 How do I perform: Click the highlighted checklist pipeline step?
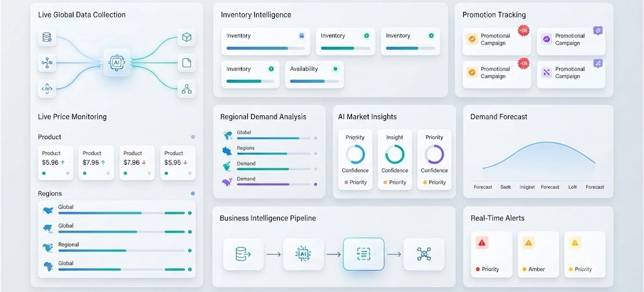tap(363, 254)
